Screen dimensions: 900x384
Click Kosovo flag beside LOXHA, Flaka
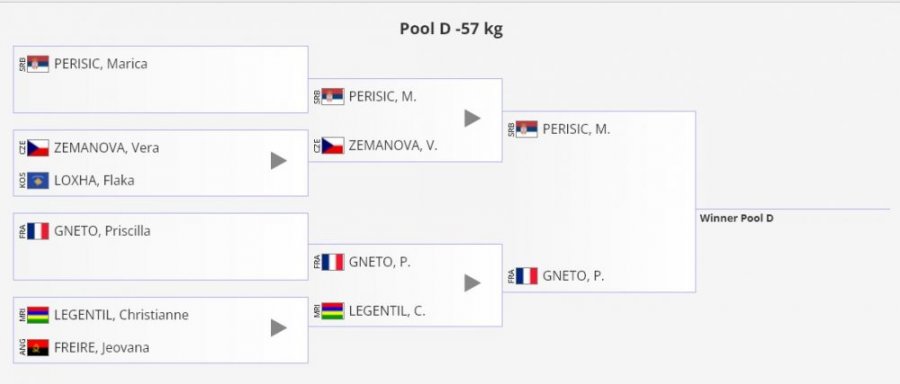click(38, 181)
